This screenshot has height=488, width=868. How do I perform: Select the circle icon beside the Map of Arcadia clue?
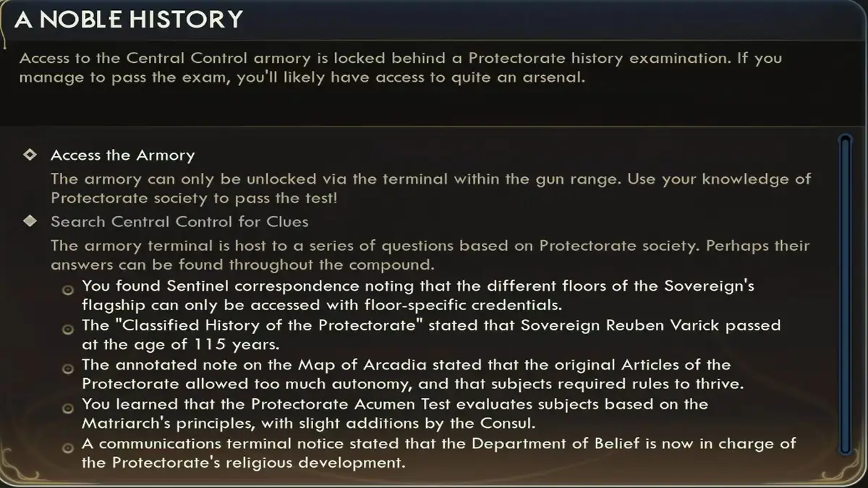pyautogui.click(x=68, y=368)
